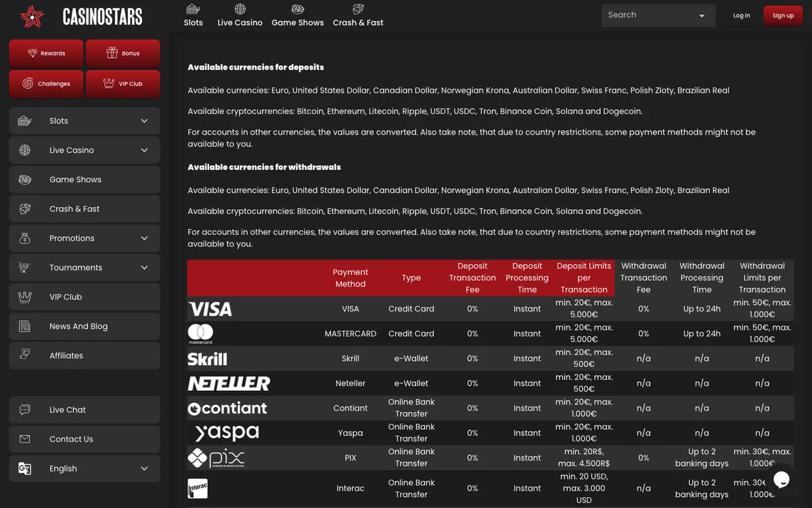Expand the Tournaments sidebar chevron

click(144, 268)
